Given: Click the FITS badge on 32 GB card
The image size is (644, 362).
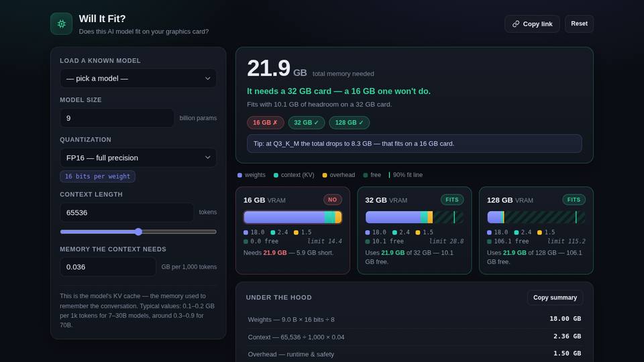Looking at the screenshot, I should (452, 200).
